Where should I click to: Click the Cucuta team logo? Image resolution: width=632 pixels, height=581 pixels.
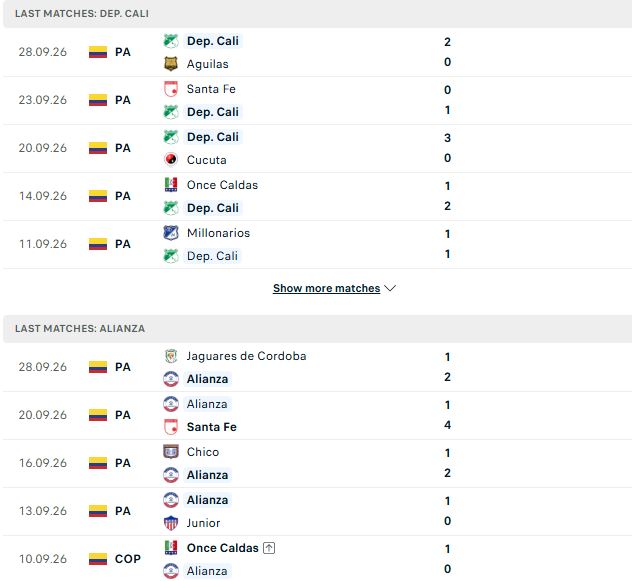(171, 160)
